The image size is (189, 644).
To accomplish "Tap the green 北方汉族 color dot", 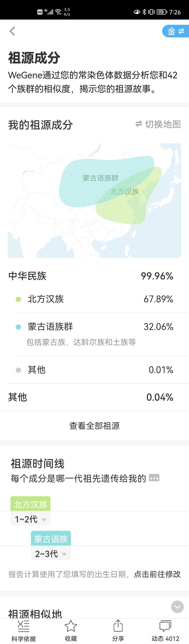I will (x=18, y=299).
